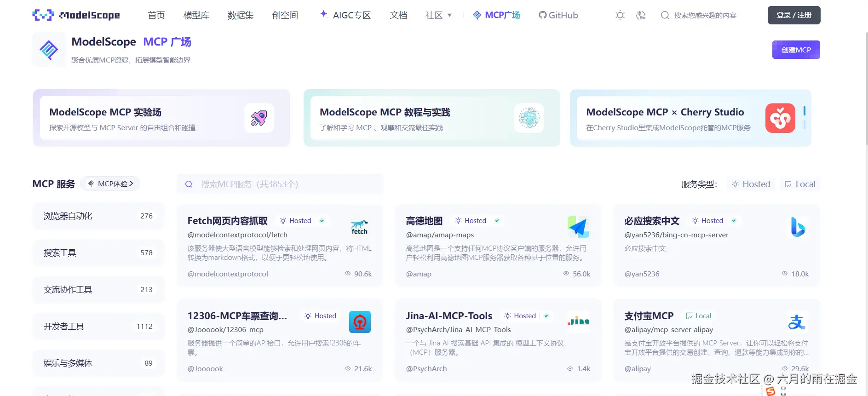Click the Alipay logo on 支付宝MCP card
The image size is (868, 396).
(797, 322)
